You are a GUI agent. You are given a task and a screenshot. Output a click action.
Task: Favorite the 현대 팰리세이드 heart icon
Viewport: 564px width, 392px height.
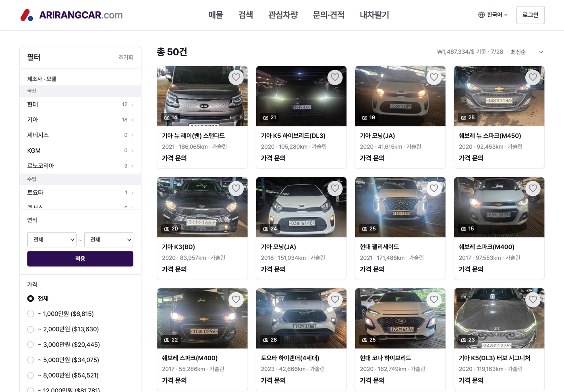click(x=434, y=189)
